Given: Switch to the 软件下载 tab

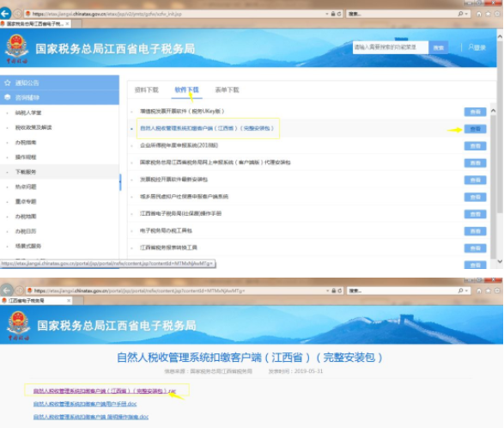Looking at the screenshot, I should point(187,89).
